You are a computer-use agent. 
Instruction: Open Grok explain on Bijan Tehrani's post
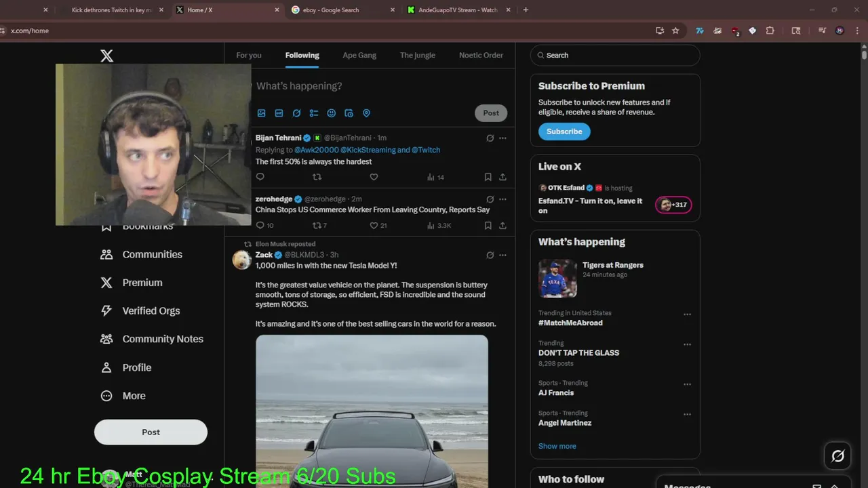(x=490, y=138)
